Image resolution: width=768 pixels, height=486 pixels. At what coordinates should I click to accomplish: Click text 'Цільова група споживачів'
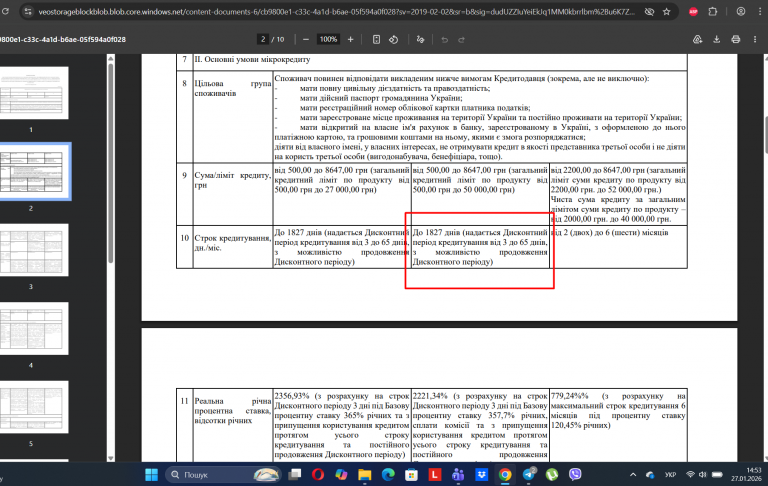pos(233,88)
